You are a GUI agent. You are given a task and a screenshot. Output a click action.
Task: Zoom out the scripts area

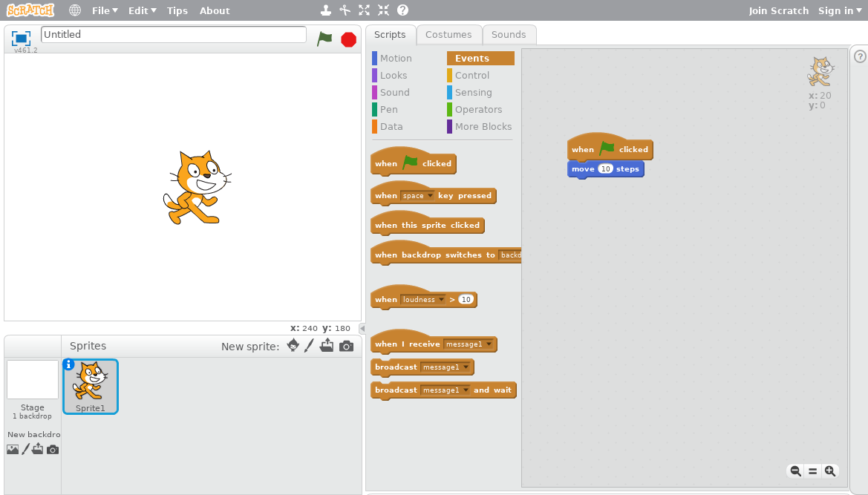click(795, 471)
